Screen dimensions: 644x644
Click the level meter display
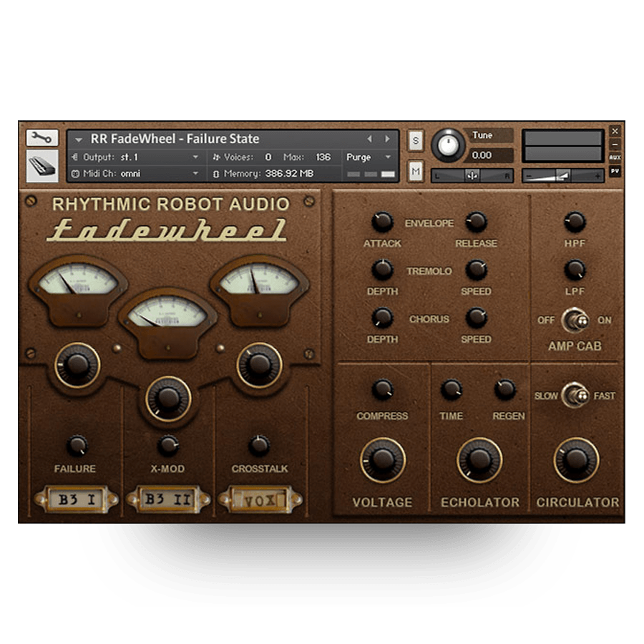click(562, 146)
